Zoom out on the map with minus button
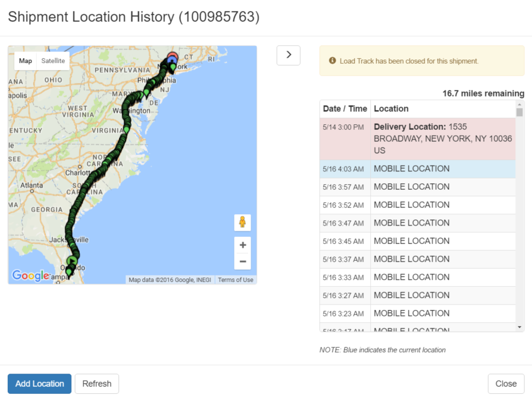 (243, 261)
